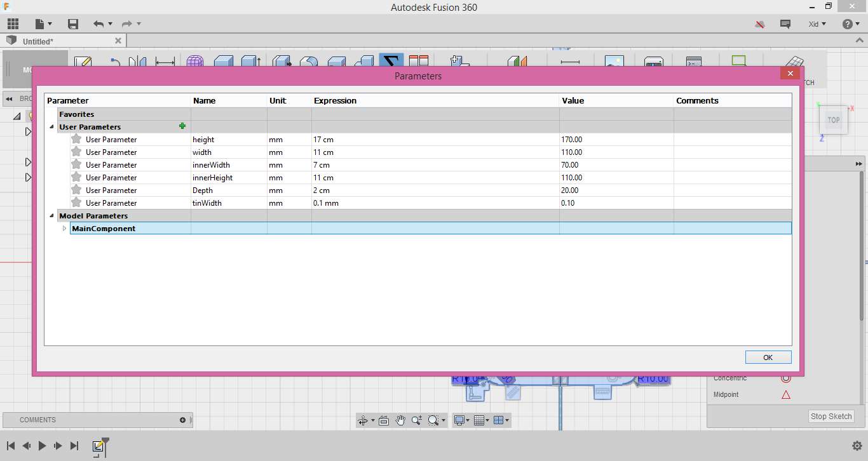868x461 pixels.
Task: Select the Zoom tool in navigation bar
Action: (x=417, y=420)
